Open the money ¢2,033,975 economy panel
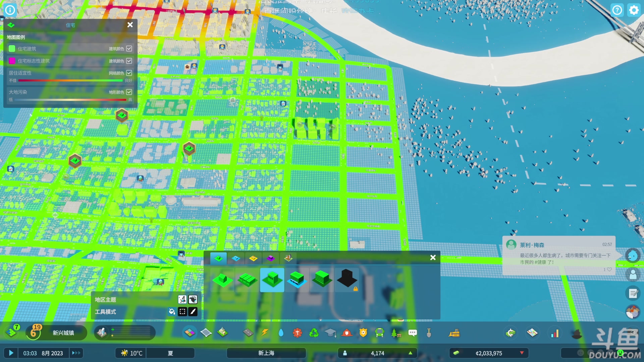 pos(489,353)
